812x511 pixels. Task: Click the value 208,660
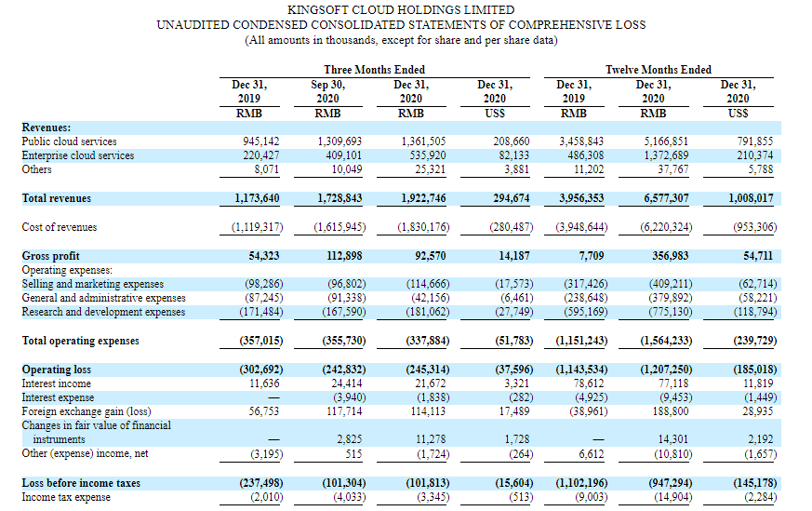click(512, 141)
